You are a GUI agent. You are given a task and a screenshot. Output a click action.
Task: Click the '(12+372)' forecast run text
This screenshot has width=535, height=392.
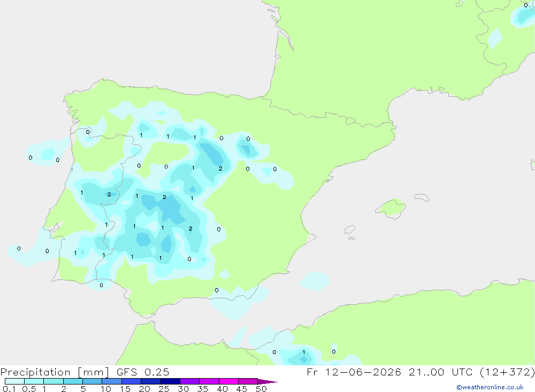coord(507,372)
